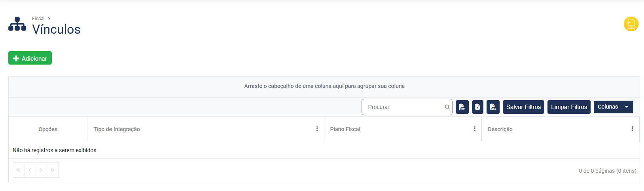The width and height of the screenshot is (644, 191).
Task: Click Salvar Filtros button
Action: point(523,107)
